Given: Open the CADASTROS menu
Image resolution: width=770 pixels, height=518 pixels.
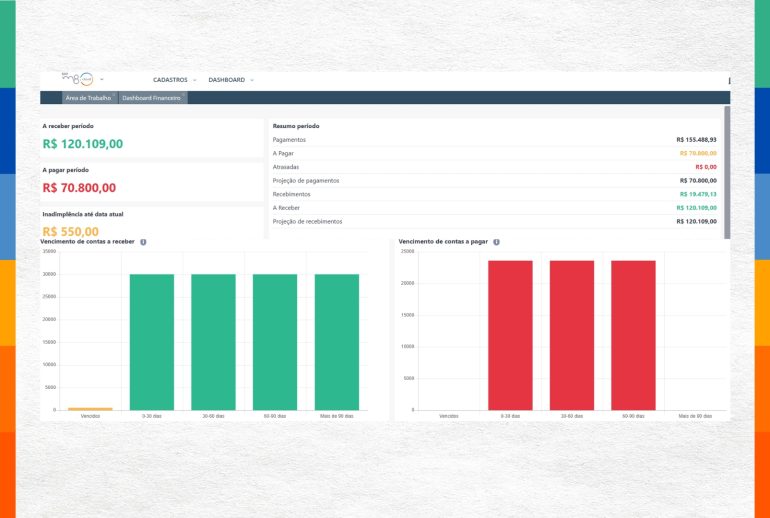Looking at the screenshot, I should 174,79.
